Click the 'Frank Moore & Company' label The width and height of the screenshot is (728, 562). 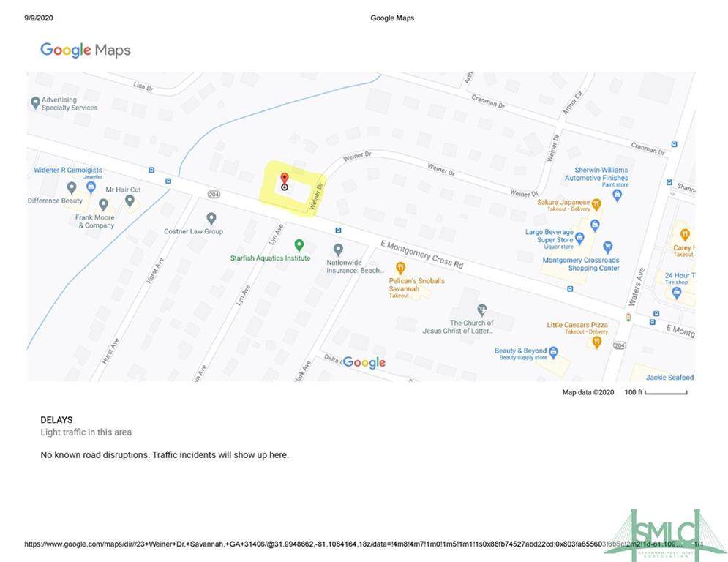tap(95, 221)
